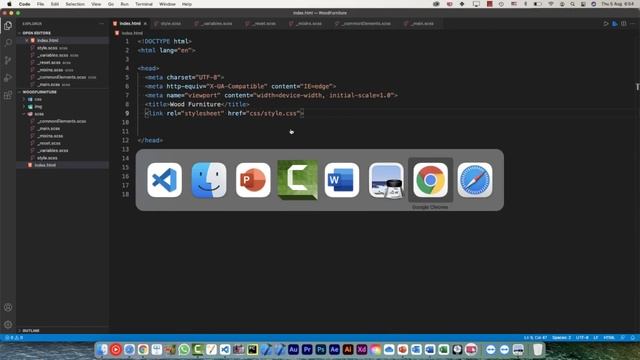Click Ln/Col cursor position in status bar
This screenshot has height=360, width=640.
click(535, 338)
